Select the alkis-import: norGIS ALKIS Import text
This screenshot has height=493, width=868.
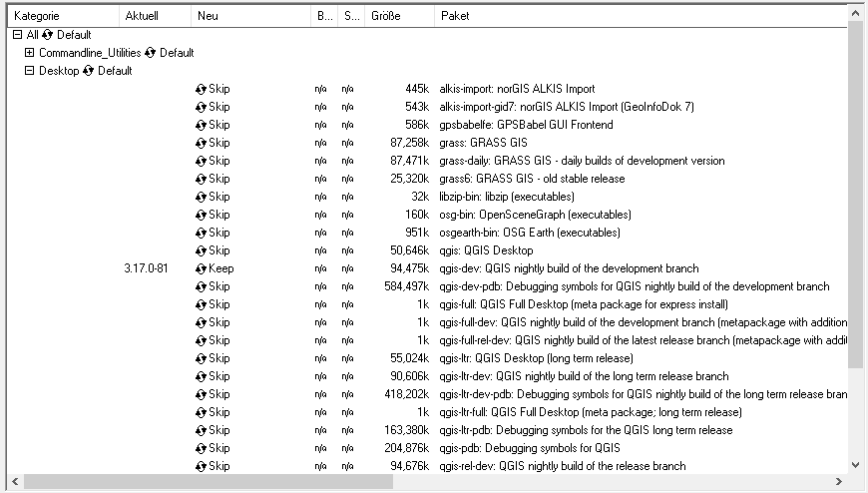[x=517, y=89]
